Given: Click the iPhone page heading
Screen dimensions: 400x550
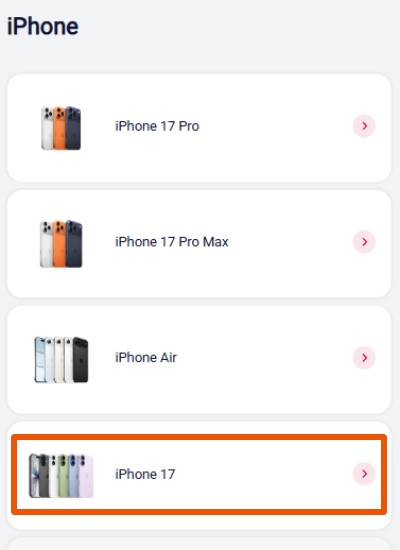Looking at the screenshot, I should pos(43,26).
